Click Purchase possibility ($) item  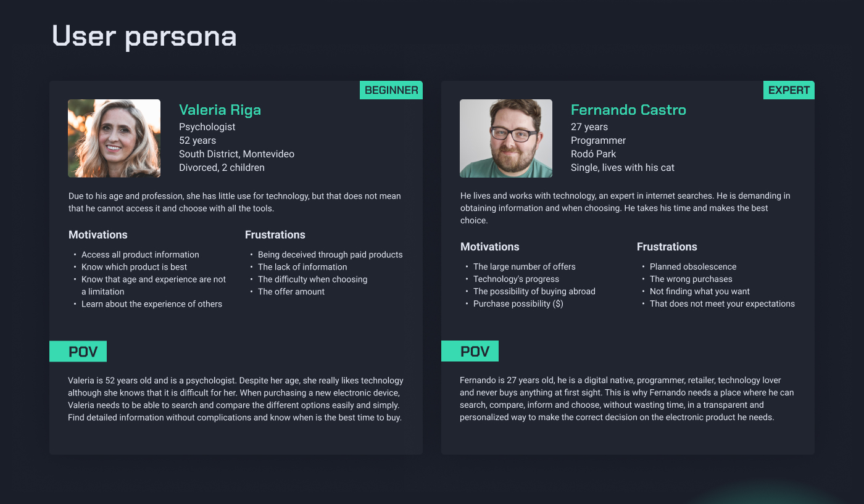(x=518, y=304)
